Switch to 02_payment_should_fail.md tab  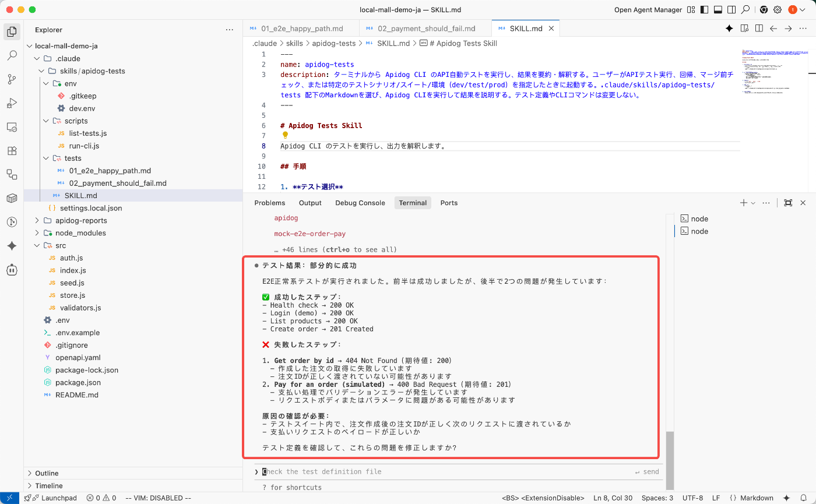pos(426,28)
